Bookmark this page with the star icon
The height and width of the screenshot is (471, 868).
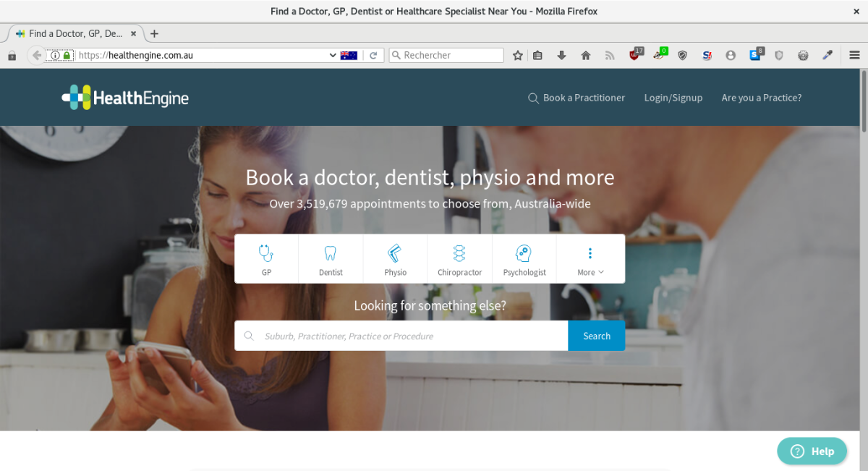point(518,55)
